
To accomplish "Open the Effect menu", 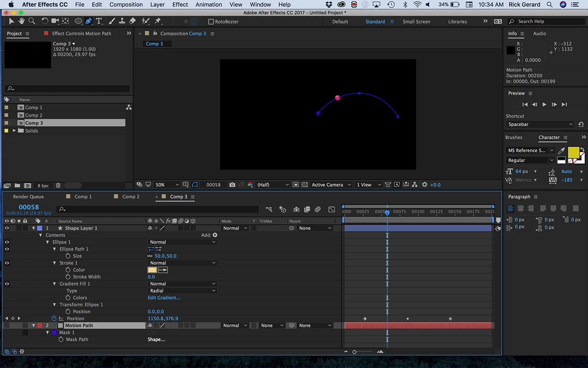I will 180,4.
